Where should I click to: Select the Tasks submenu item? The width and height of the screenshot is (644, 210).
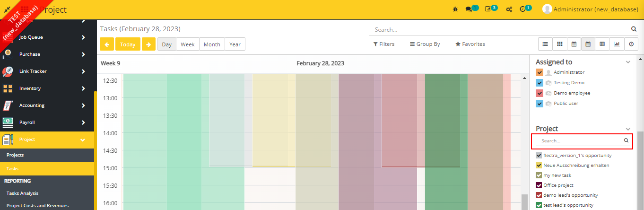click(x=47, y=168)
